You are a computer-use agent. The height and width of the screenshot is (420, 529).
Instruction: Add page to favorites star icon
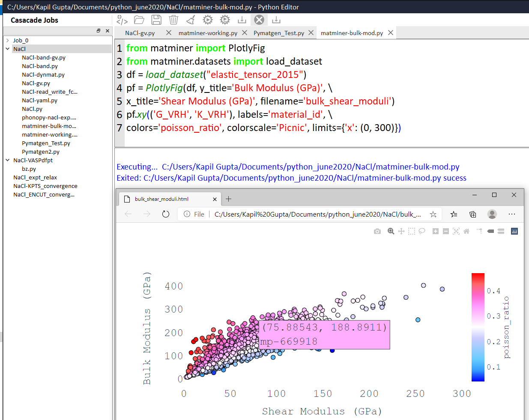click(433, 214)
